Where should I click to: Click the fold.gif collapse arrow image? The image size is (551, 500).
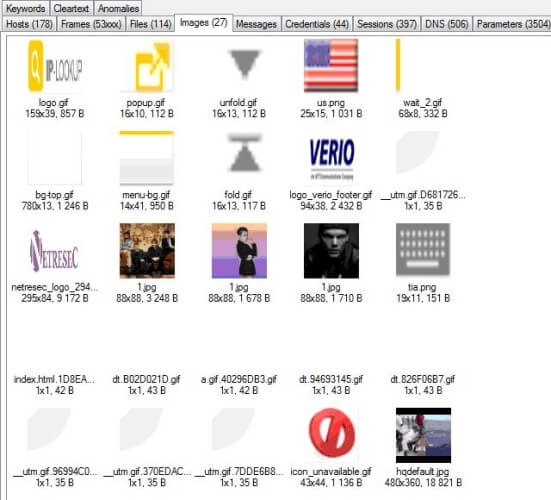tap(244, 153)
